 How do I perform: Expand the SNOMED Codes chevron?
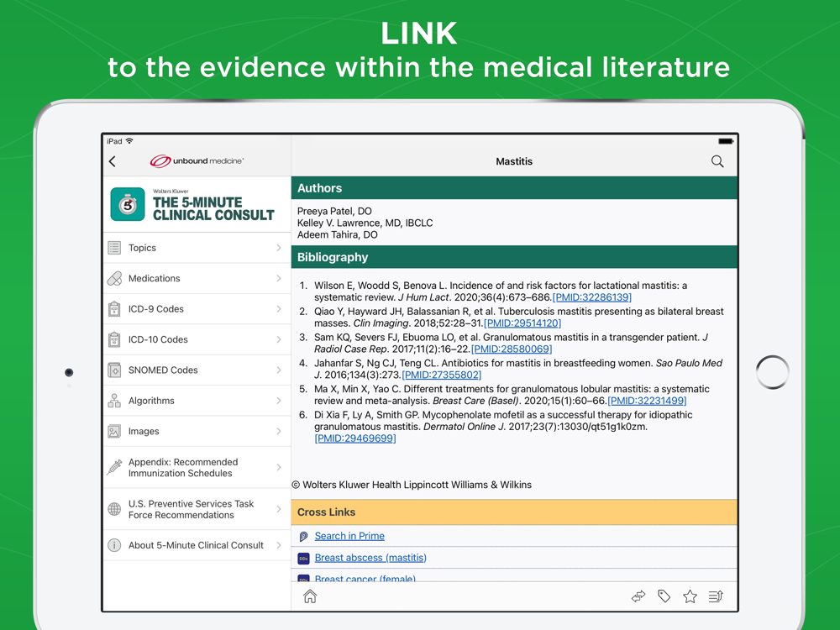coord(279,370)
